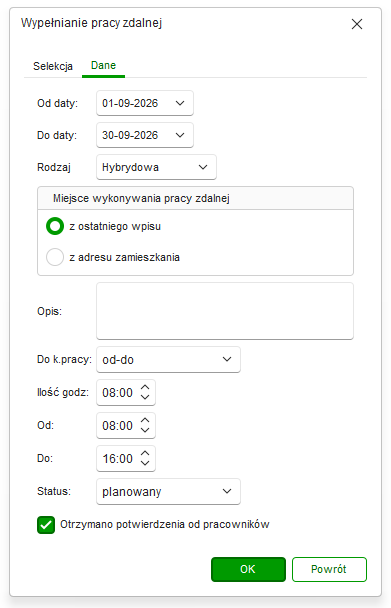Image resolution: width=391 pixels, height=608 pixels.
Task: Click the Powrót button
Action: (x=329, y=569)
